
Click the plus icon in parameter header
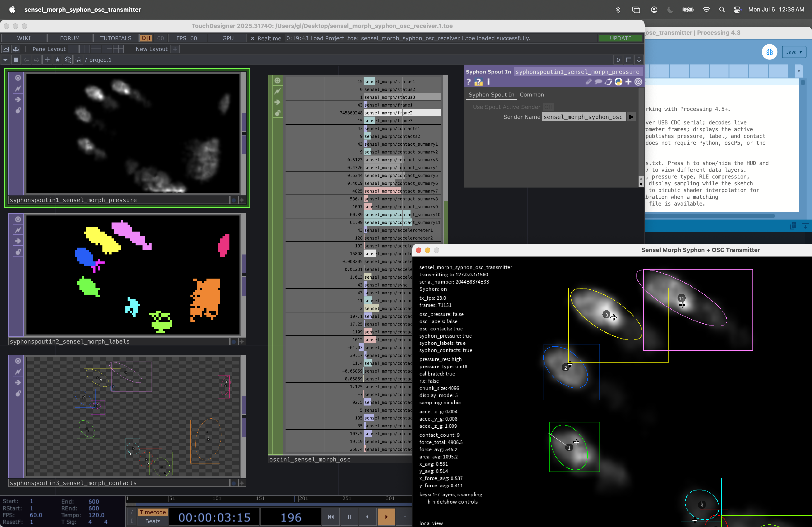pyautogui.click(x=628, y=82)
